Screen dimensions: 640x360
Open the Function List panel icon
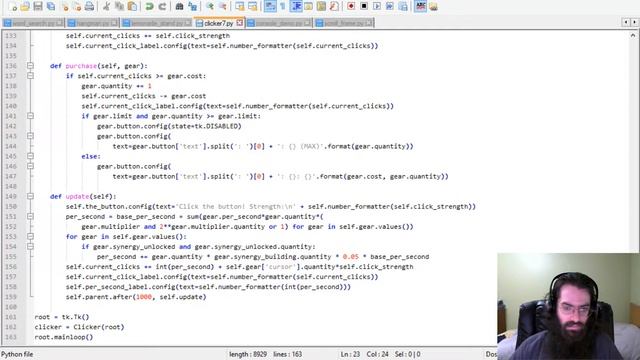tap(334, 7)
